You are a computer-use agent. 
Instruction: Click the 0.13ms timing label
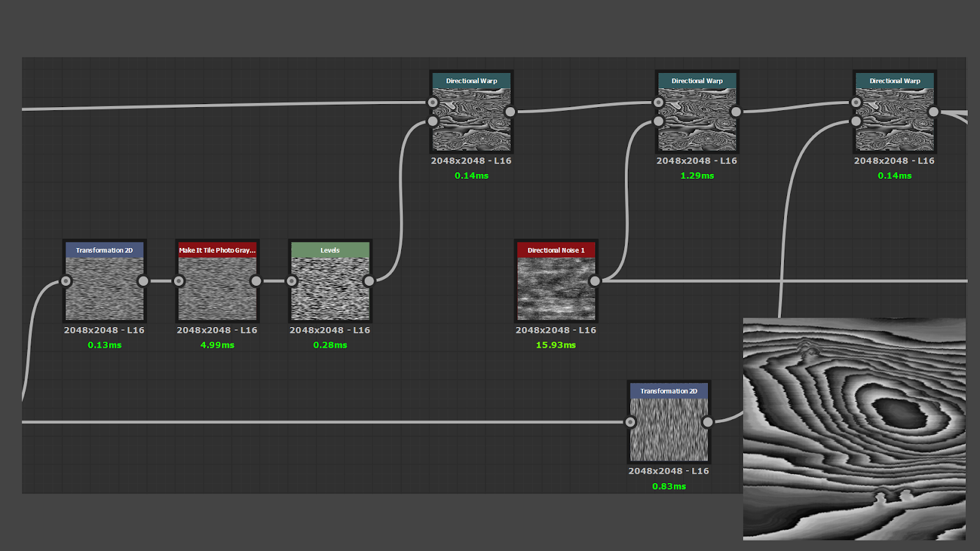click(105, 345)
